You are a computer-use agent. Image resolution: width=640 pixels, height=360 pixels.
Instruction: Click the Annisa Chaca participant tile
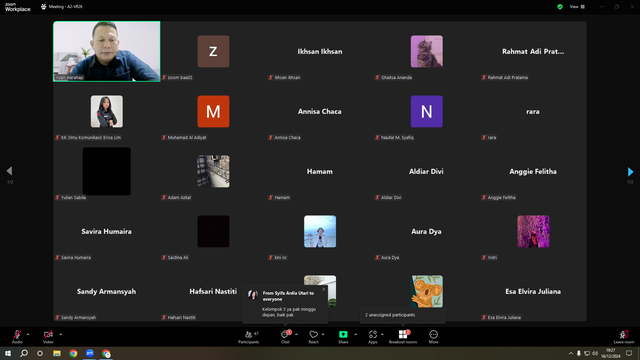click(320, 111)
